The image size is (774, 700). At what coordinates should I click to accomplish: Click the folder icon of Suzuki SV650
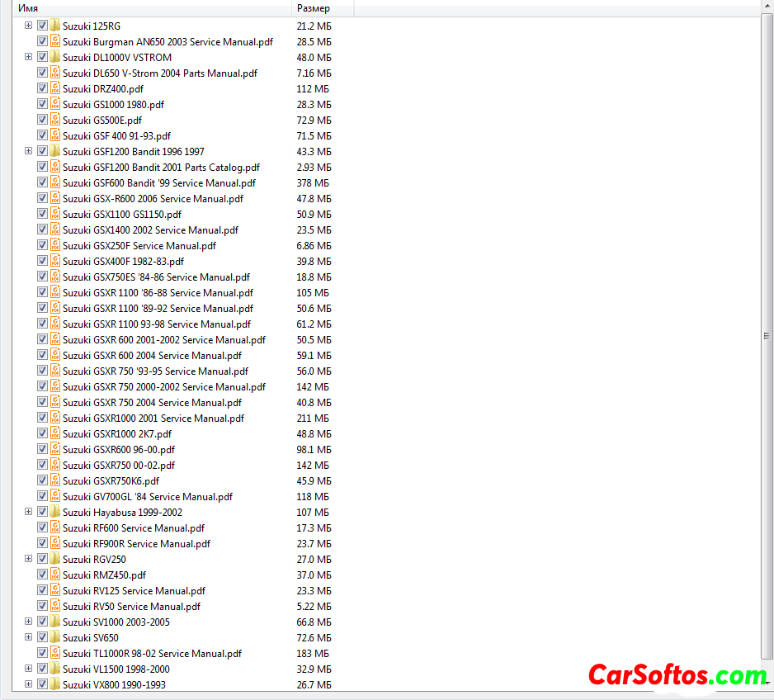(55, 638)
